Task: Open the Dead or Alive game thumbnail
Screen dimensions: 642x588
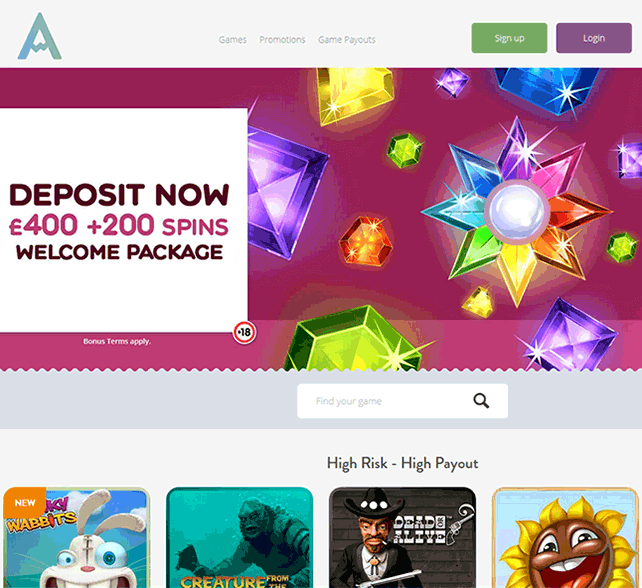Action: (402, 537)
